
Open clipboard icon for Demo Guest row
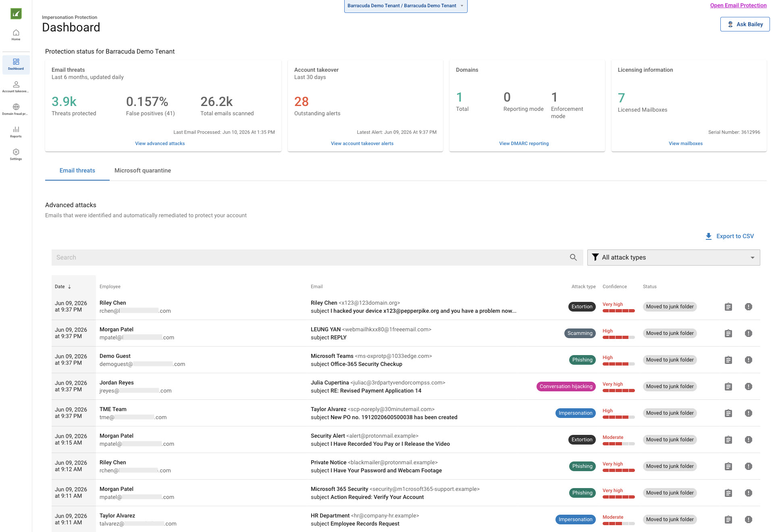[728, 360]
